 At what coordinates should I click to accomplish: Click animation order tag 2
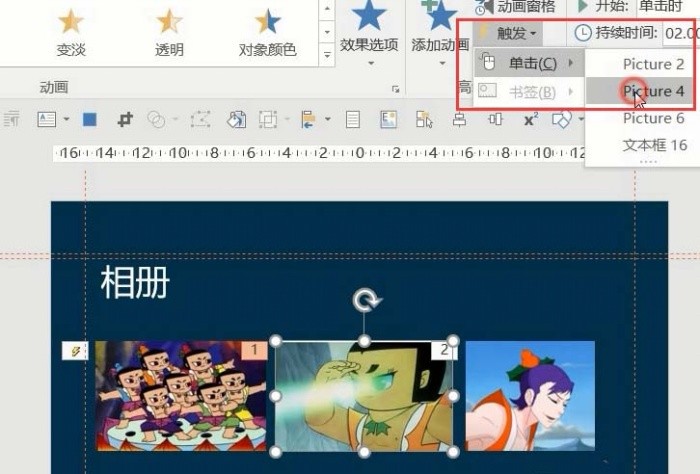(444, 350)
